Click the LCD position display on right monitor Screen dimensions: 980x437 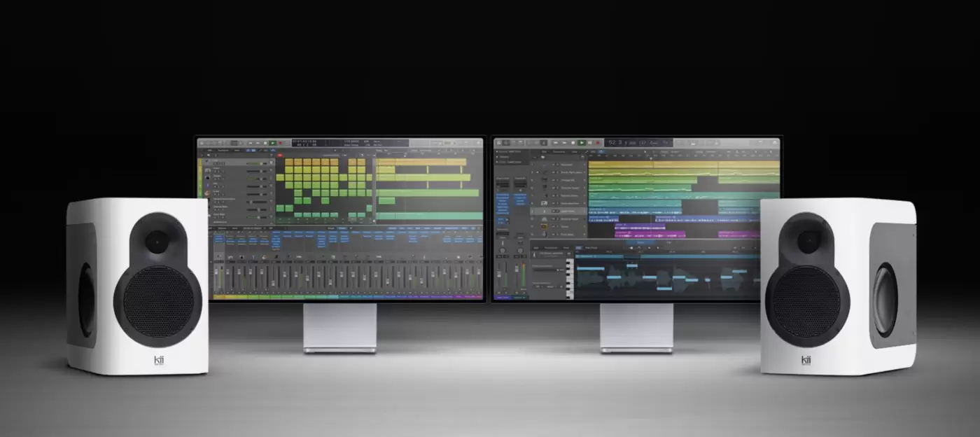click(617, 142)
